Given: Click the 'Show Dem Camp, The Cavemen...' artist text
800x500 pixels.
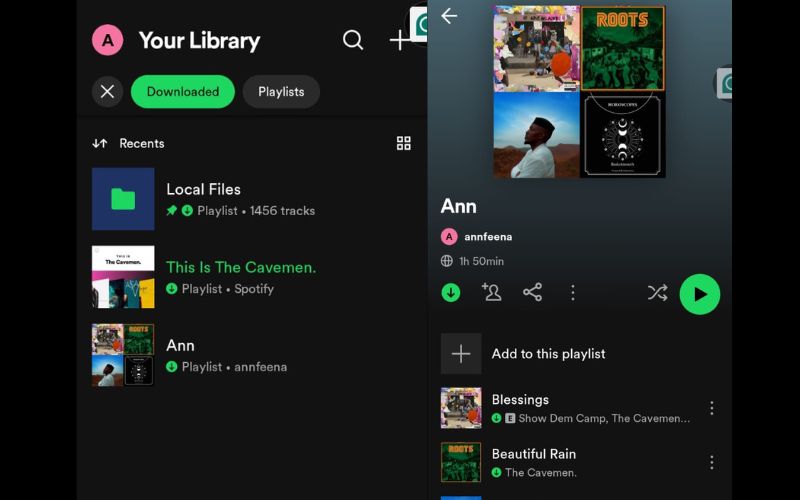Looking at the screenshot, I should pyautogui.click(x=604, y=418).
